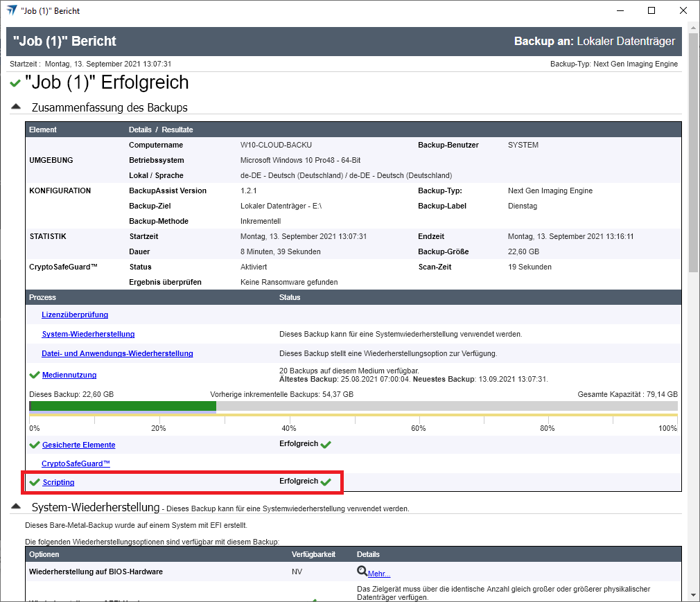The width and height of the screenshot is (700, 602).
Task: Open the Lizenzüberprüfung link
Action: click(x=75, y=315)
